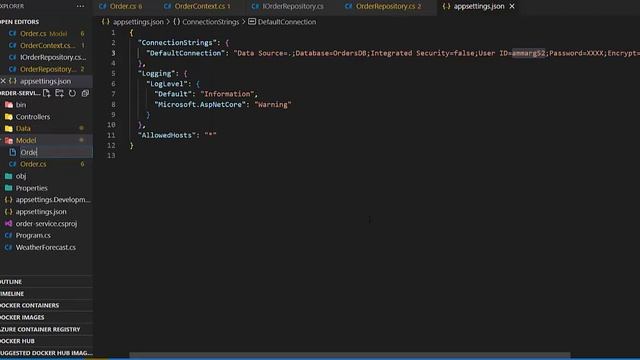Viewport: 640px width, 360px height.
Task: Expand Suggested Docker Hub Images section
Action: point(46,353)
